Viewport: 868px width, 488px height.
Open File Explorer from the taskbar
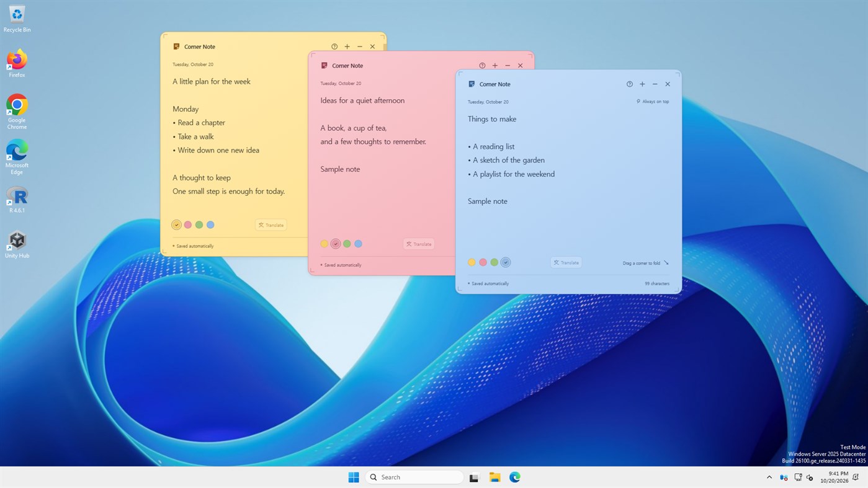tap(494, 477)
